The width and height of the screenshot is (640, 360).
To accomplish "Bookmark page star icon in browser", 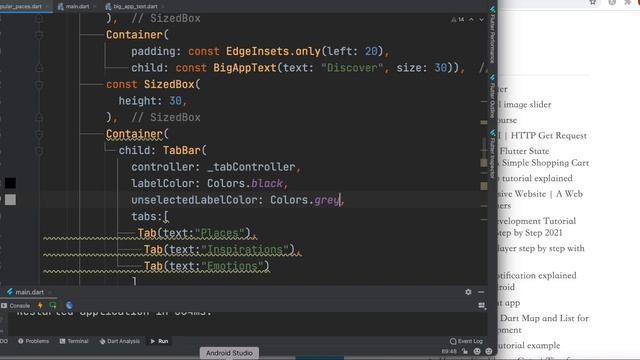I will [592, 2].
